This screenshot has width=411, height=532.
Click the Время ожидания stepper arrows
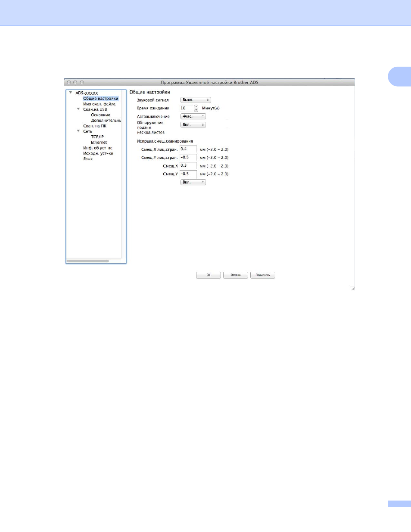click(196, 108)
